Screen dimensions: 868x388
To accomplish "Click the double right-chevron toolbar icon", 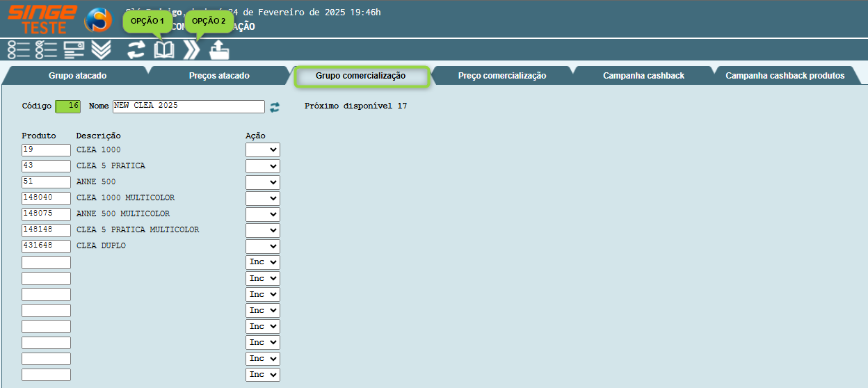I will tap(191, 50).
